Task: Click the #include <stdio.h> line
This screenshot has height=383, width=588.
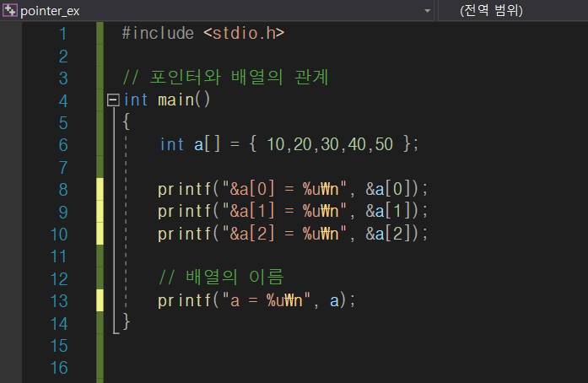Action: point(203,33)
